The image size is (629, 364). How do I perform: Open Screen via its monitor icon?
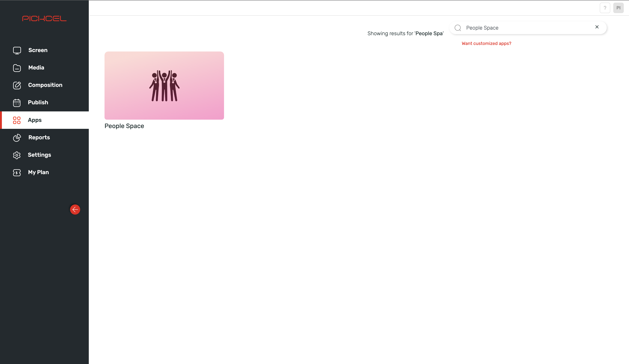(x=17, y=50)
